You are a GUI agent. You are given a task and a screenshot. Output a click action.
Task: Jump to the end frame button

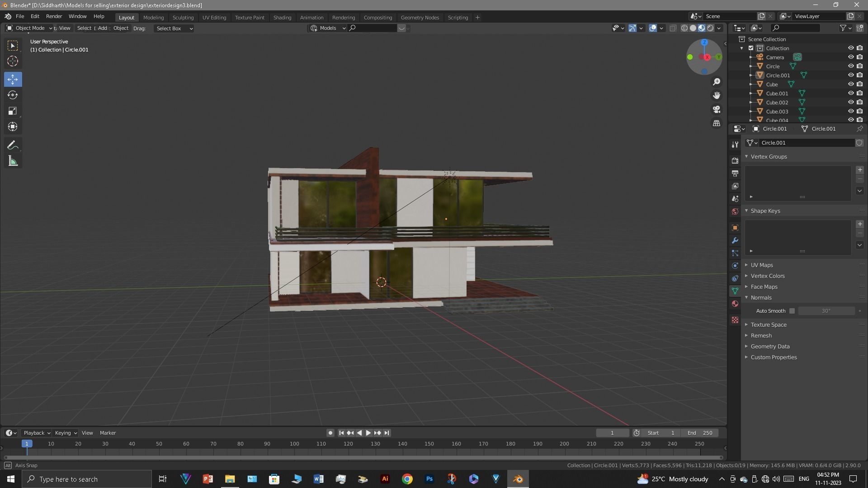coord(387,433)
